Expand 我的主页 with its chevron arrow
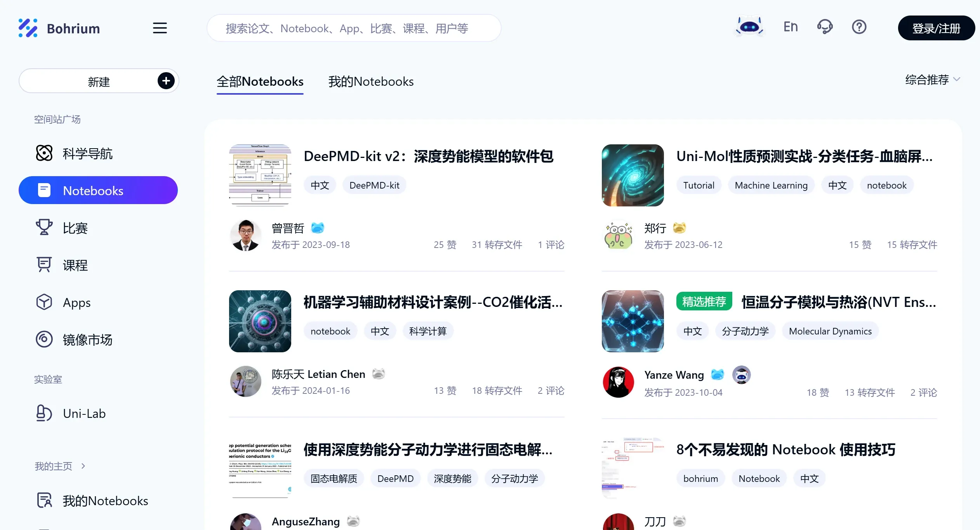The width and height of the screenshot is (980, 530). pos(83,466)
